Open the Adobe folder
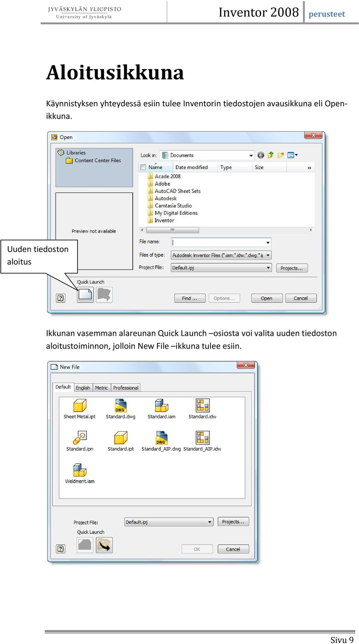This screenshot has width=359, height=644. (159, 184)
